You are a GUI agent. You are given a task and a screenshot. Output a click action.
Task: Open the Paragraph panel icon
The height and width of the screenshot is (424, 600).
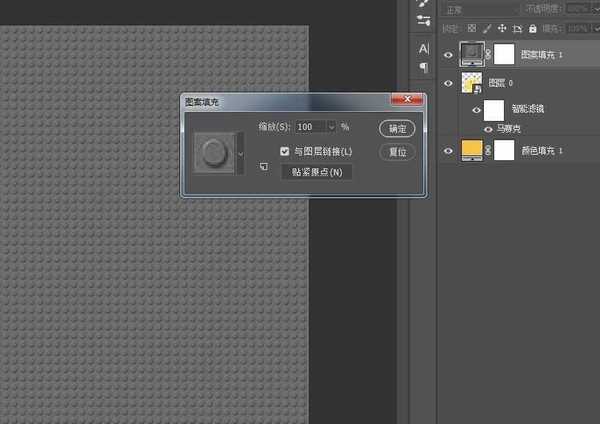point(423,67)
